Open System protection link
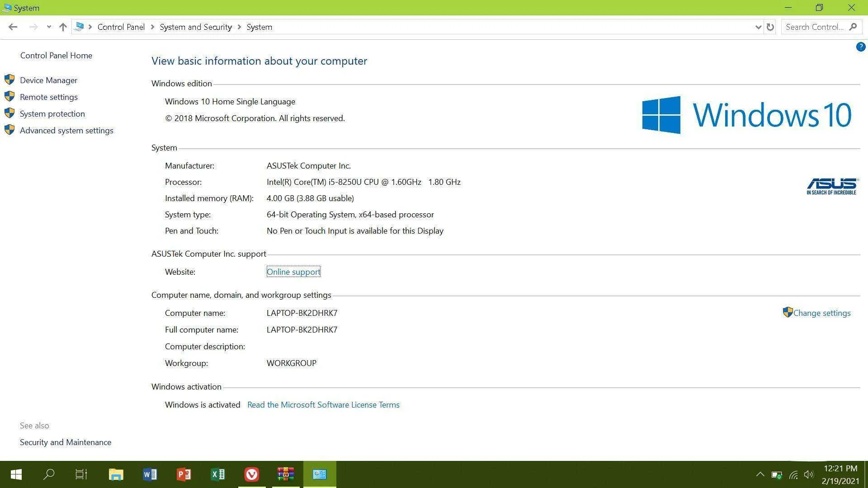Screen dimensions: 868x488 coord(52,114)
